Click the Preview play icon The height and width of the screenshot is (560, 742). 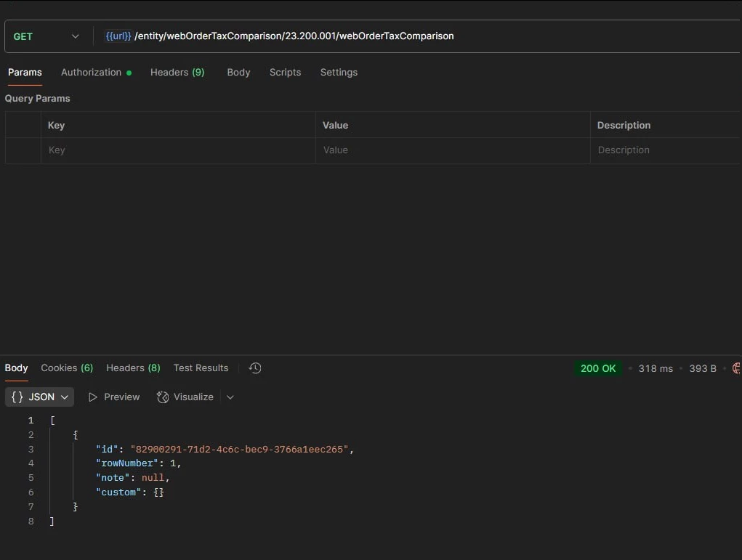point(92,397)
